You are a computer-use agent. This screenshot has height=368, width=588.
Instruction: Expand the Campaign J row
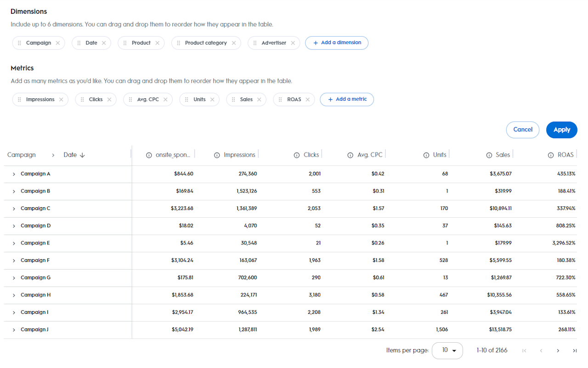(x=14, y=330)
